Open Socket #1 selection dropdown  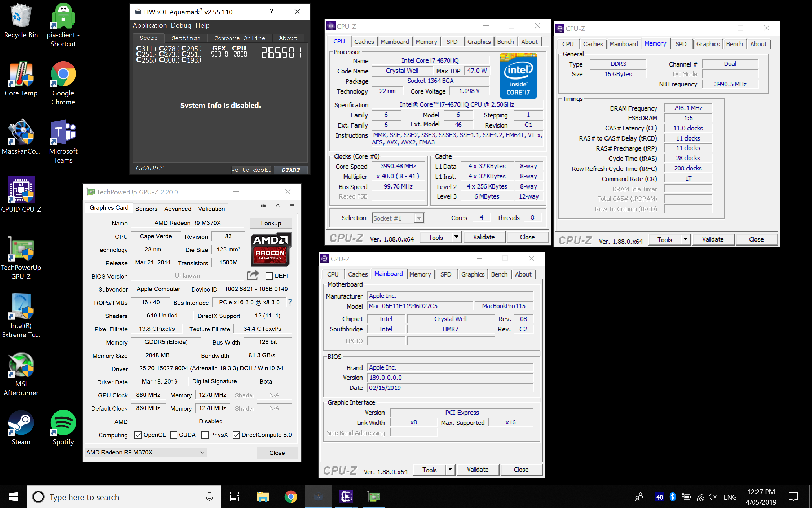[398, 218]
